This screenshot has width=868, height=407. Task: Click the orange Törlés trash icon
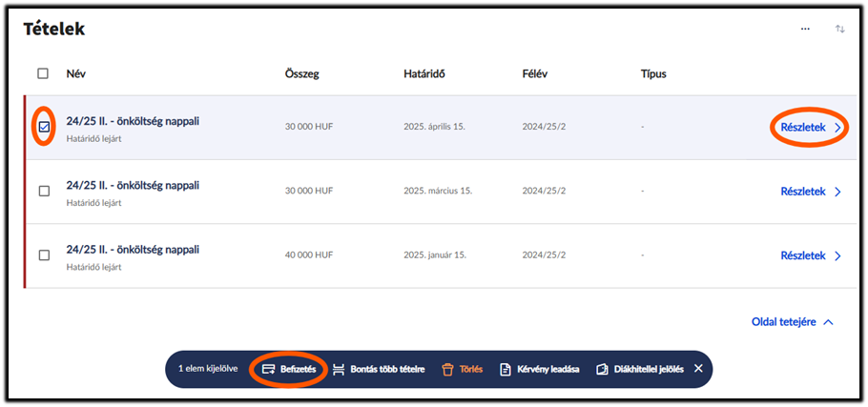(x=445, y=369)
